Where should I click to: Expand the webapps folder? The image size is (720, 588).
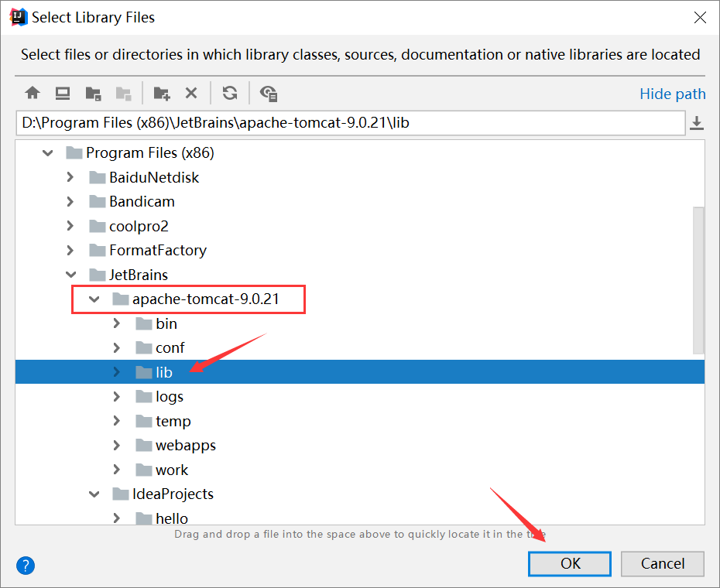tap(116, 445)
